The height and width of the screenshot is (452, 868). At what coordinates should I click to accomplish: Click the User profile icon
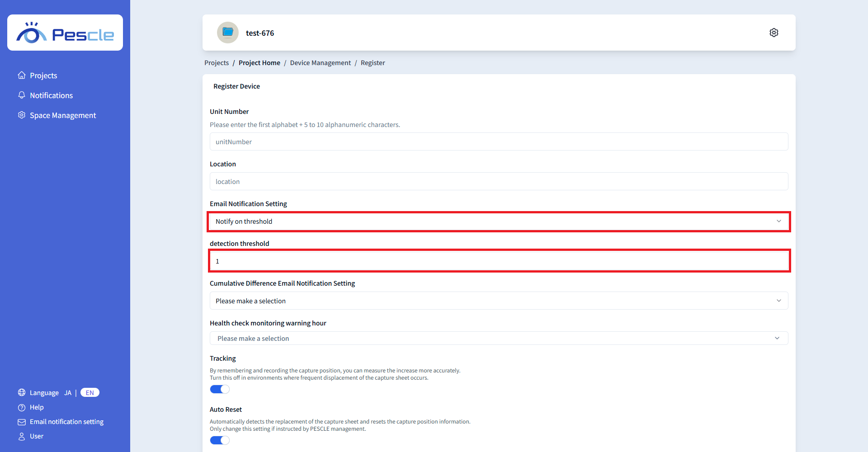coord(22,436)
